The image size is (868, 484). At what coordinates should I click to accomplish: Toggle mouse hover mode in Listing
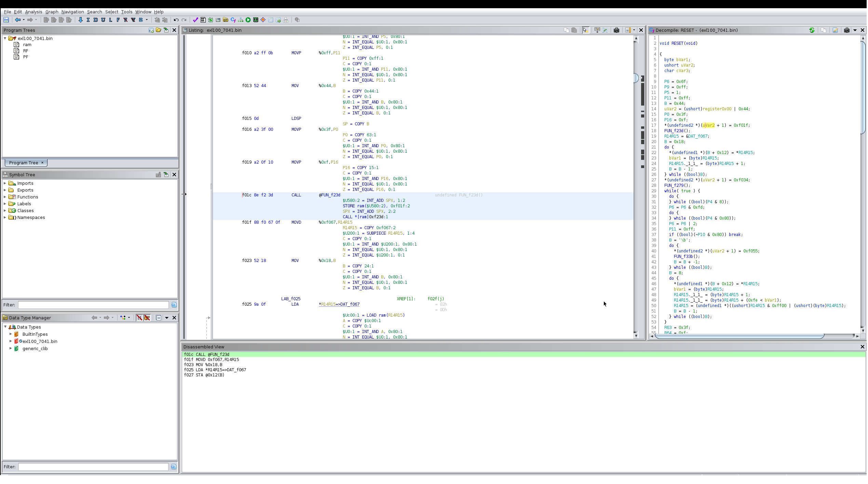click(x=586, y=30)
